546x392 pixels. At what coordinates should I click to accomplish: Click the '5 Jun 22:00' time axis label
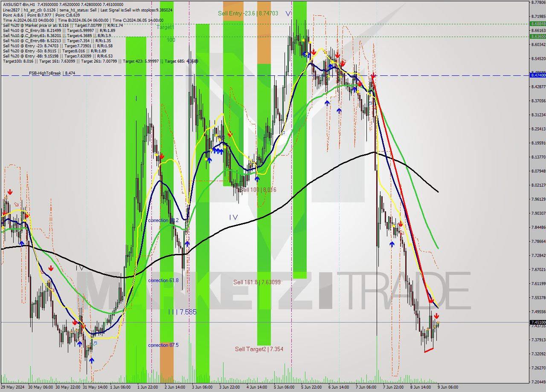coord(311,387)
